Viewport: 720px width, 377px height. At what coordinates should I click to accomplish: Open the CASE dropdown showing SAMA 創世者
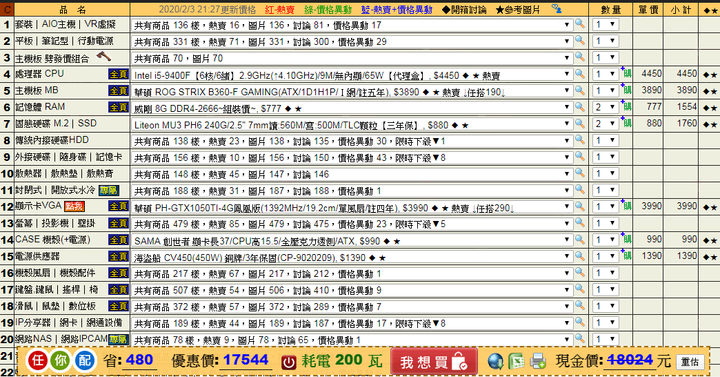coord(352,241)
